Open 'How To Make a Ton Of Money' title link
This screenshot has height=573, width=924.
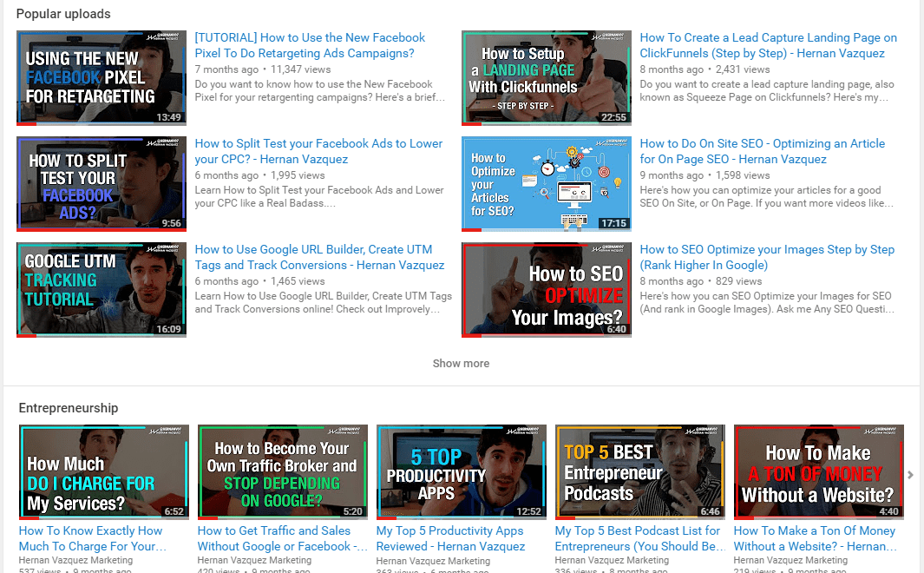(x=816, y=539)
